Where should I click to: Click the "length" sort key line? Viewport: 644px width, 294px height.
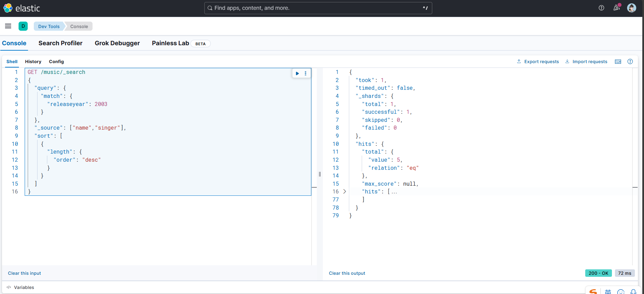(x=65, y=152)
